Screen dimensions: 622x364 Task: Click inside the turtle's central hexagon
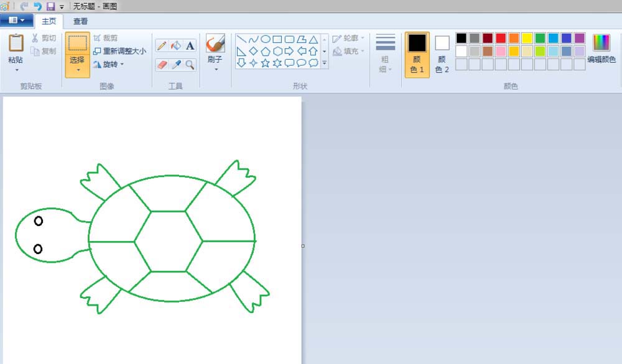[x=169, y=241]
